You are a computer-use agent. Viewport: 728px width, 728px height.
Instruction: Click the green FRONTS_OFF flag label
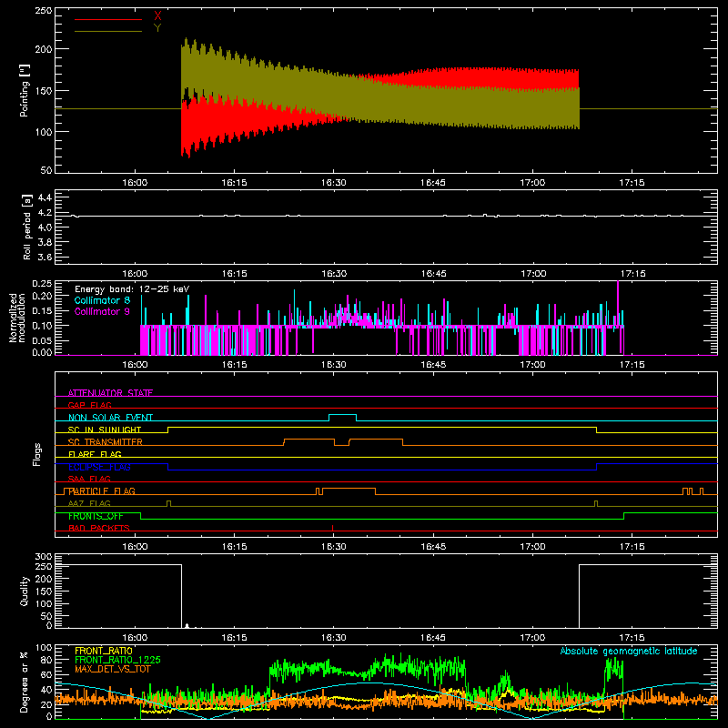(96, 516)
